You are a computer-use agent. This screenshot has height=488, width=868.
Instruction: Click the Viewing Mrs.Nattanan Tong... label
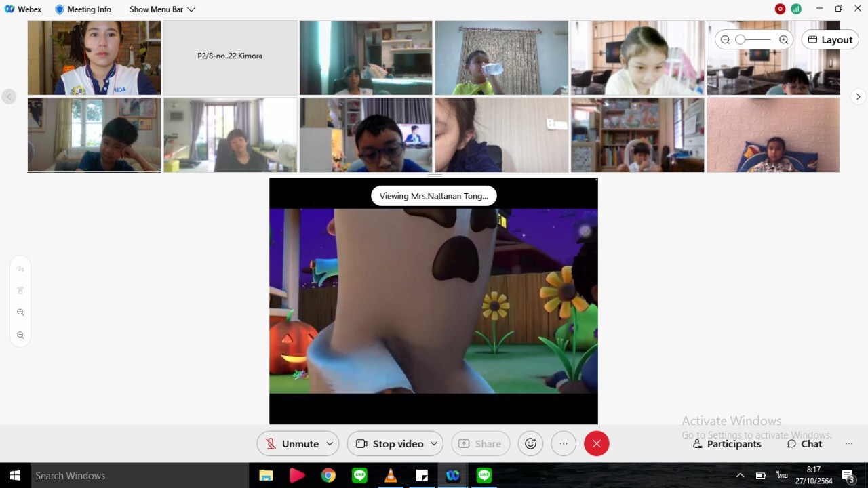pos(434,196)
